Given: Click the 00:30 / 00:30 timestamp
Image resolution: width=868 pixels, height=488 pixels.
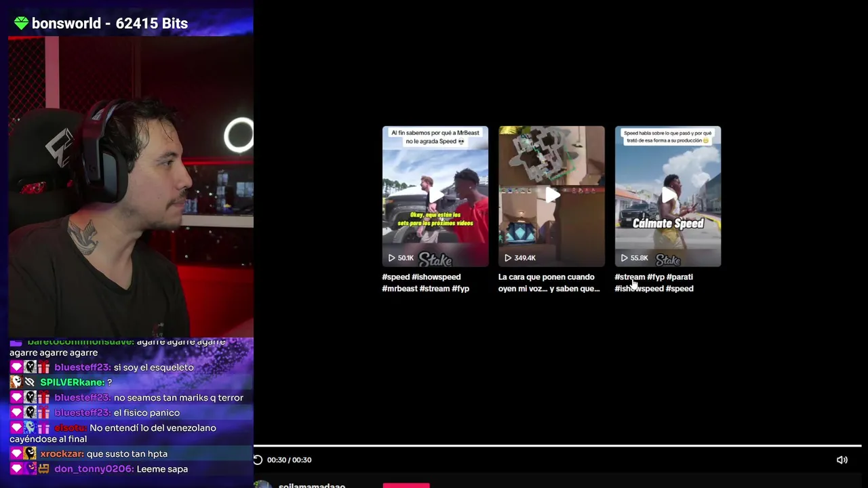Looking at the screenshot, I should point(289,460).
